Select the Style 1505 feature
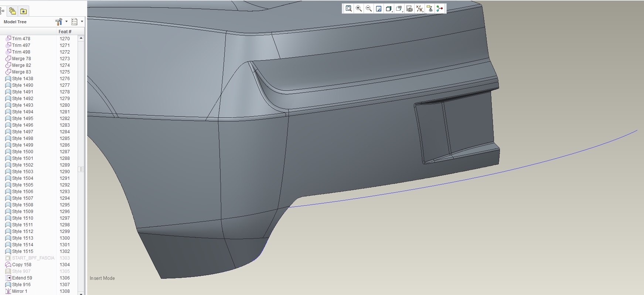This screenshot has width=644, height=295. tap(23, 185)
